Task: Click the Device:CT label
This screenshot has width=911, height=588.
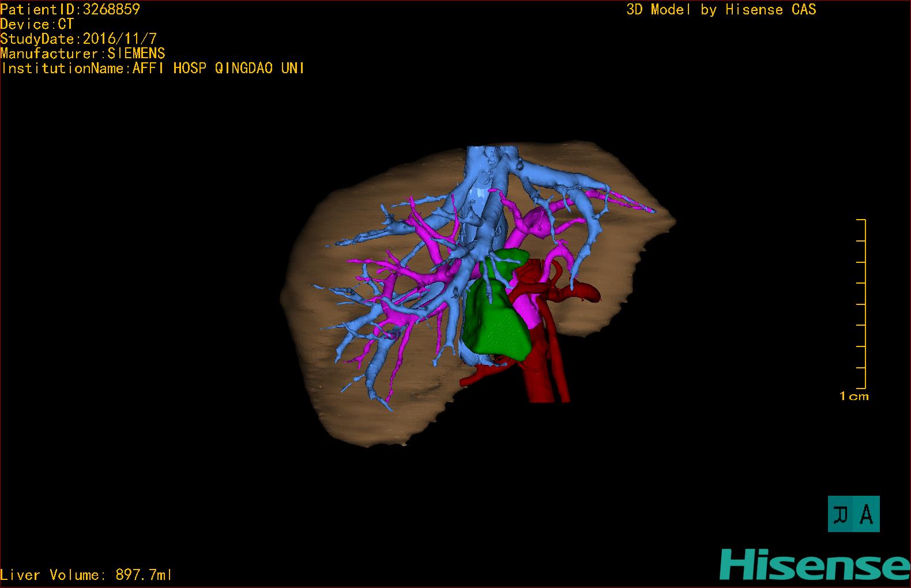Action: tap(37, 24)
